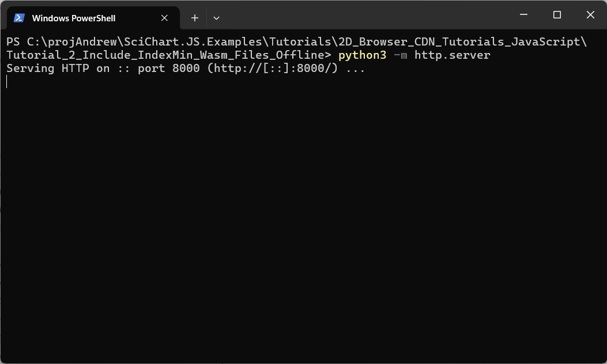The width and height of the screenshot is (607, 364).
Task: Expand the new tab profile dropdown chevron
Action: 216,18
